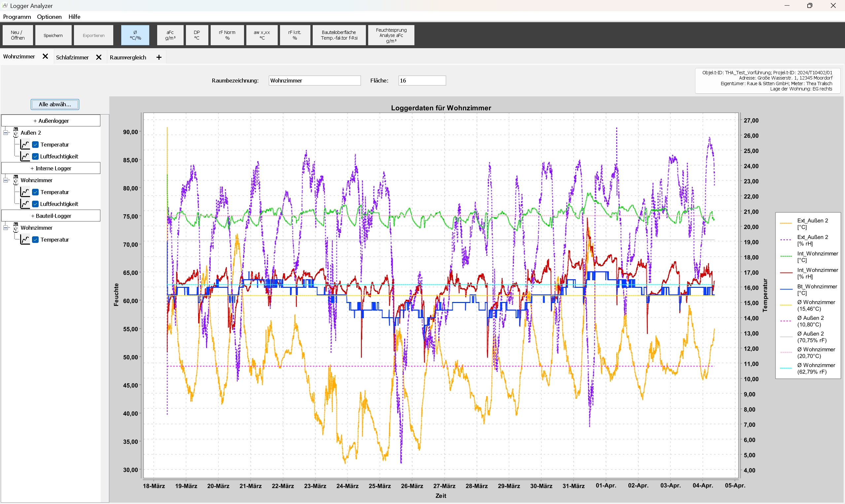
Task: Toggle Außen 2 Luftfeuchtigkeit checkbox
Action: click(x=35, y=156)
